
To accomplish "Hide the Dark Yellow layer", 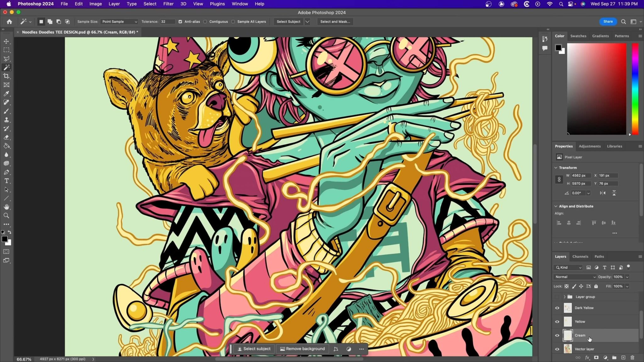I will tap(557, 308).
